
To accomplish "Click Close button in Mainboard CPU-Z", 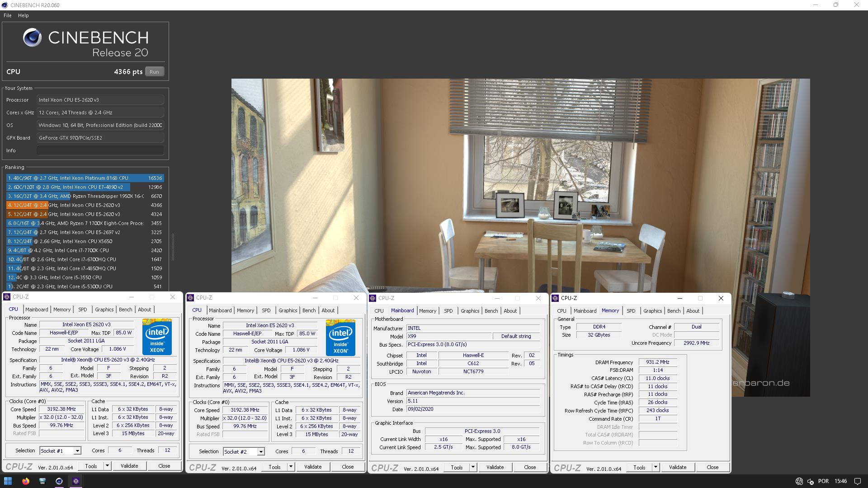I will (530, 467).
